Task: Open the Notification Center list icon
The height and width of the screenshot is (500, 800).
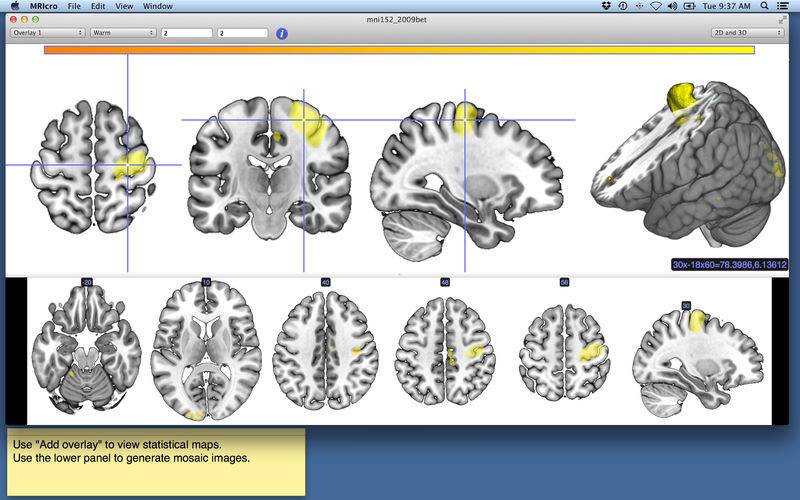Action: click(x=782, y=6)
